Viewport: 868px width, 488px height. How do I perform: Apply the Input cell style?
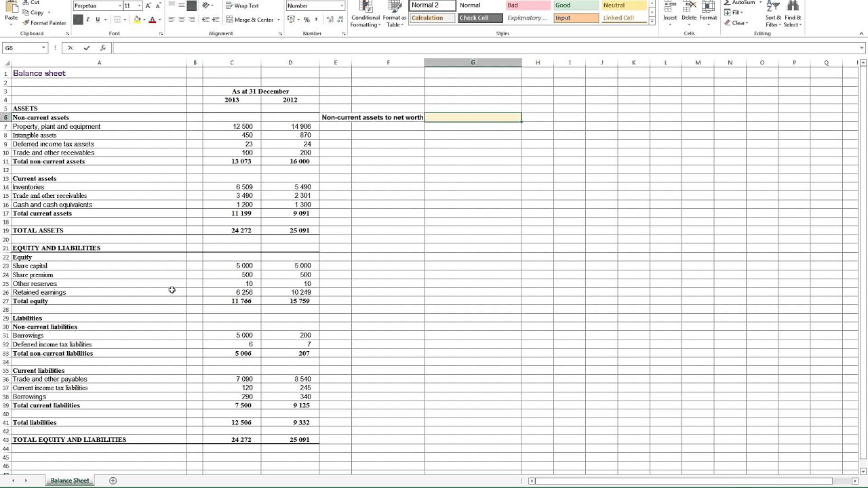pos(576,18)
